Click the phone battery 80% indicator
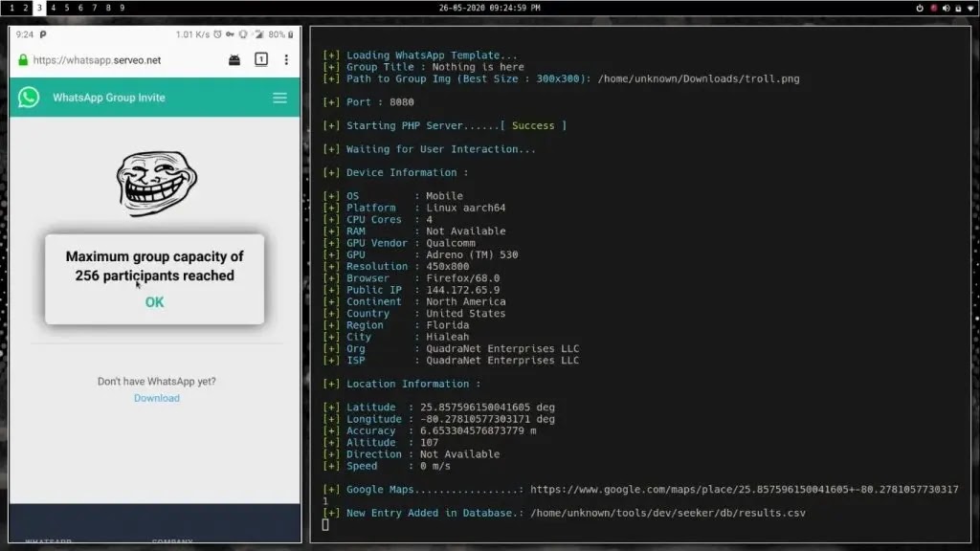This screenshot has height=551, width=980. [x=281, y=34]
